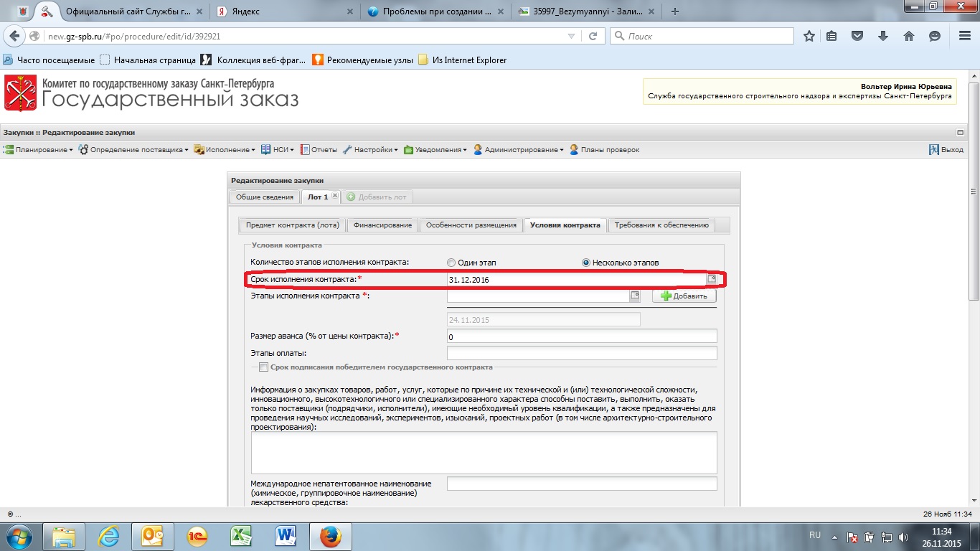Open the Из Internet Explorer bookmarks folder
This screenshot has width=980, height=551.
462,60
